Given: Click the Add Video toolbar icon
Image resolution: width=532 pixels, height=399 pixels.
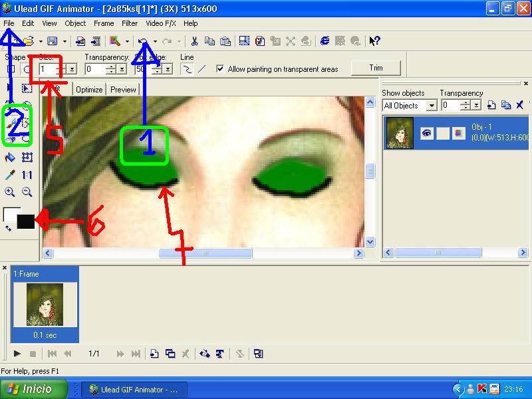Looking at the screenshot, I should [x=96, y=41].
